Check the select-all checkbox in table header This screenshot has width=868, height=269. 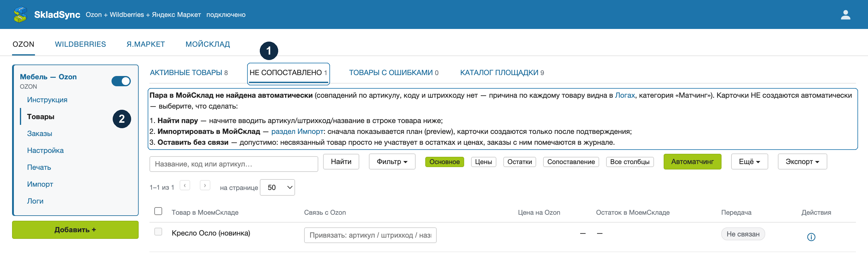pyautogui.click(x=158, y=211)
